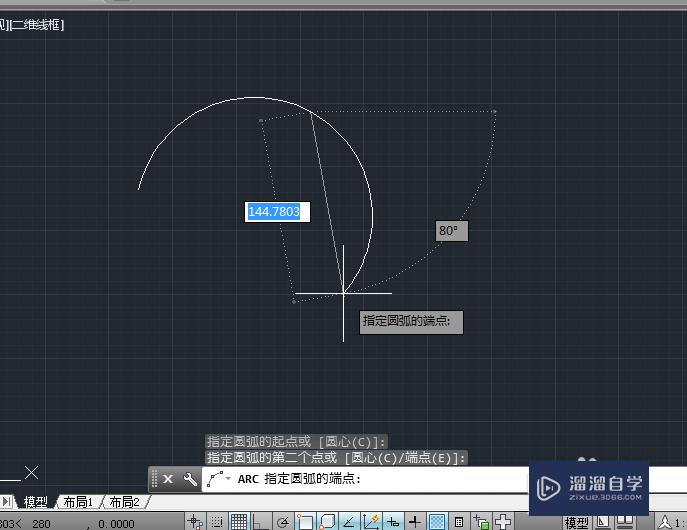Image resolution: width=687 pixels, height=530 pixels.
Task: Switch to the 模型 tab
Action: coord(35,502)
